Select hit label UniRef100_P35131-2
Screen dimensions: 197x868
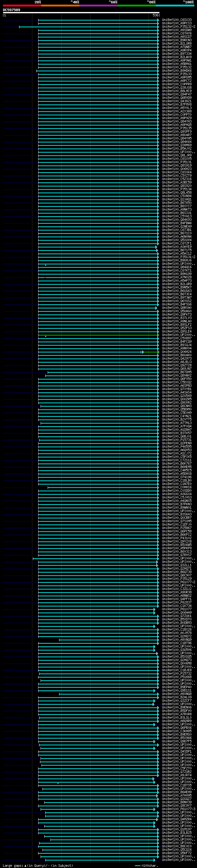coord(179,257)
